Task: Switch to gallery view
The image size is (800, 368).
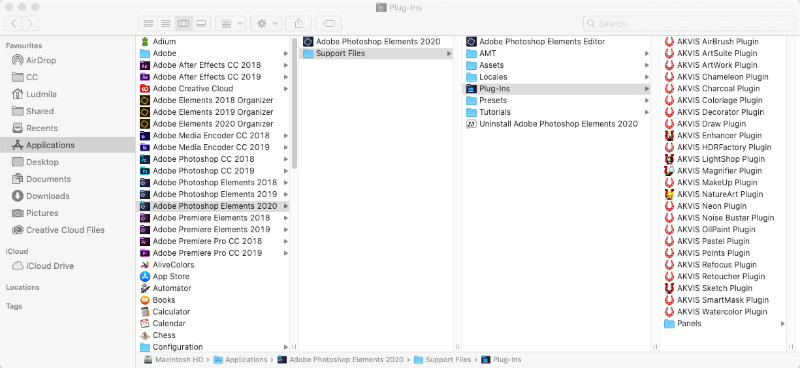Action: (x=201, y=23)
